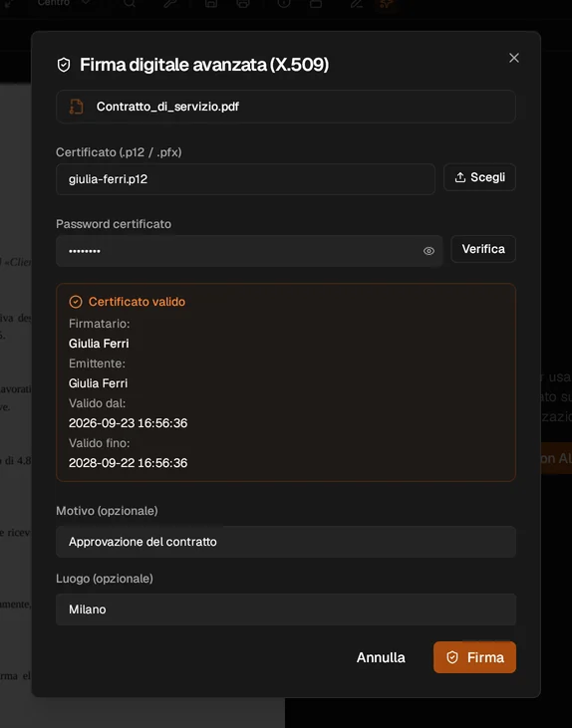Focus the certificate field showing giulia-ferri.p12

245,179
